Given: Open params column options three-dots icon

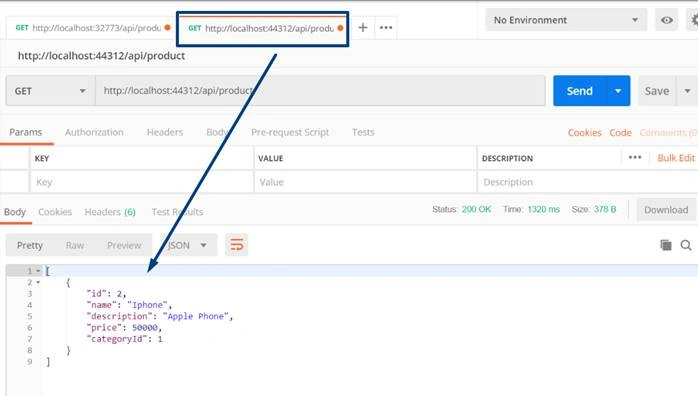Looking at the screenshot, I should (635, 158).
